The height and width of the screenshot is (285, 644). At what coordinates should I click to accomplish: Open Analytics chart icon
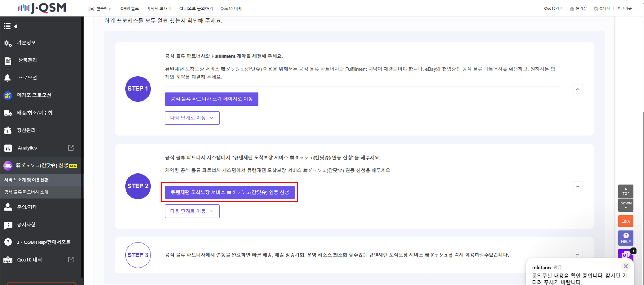click(8, 148)
